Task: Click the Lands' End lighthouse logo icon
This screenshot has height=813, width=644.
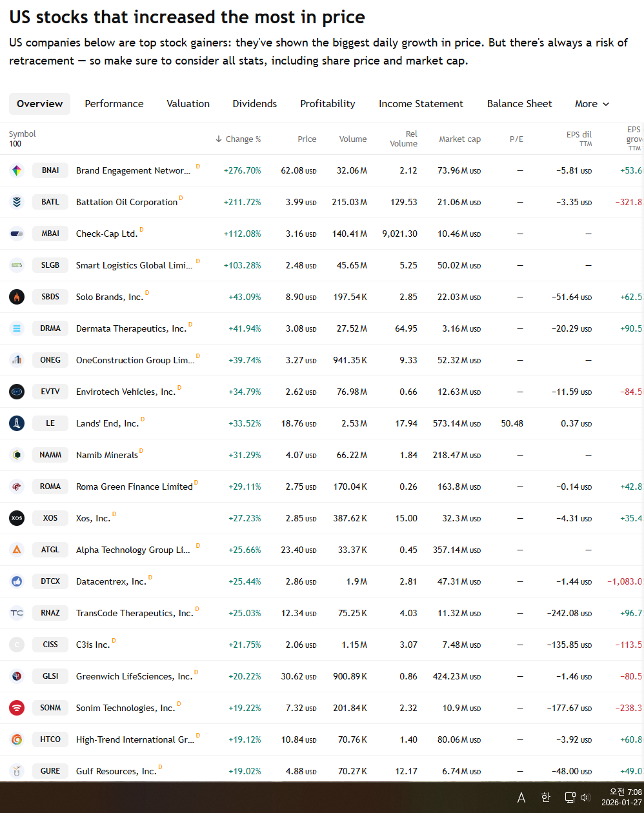Action: click(17, 423)
